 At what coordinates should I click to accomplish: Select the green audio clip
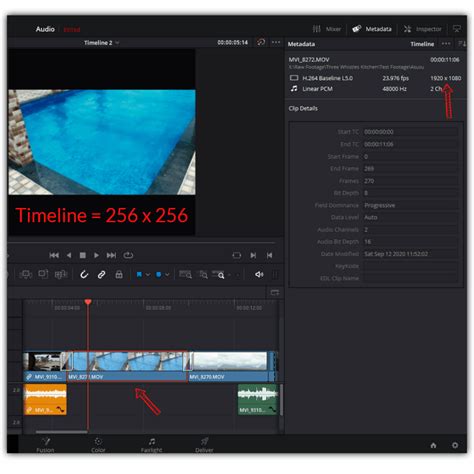[258, 399]
